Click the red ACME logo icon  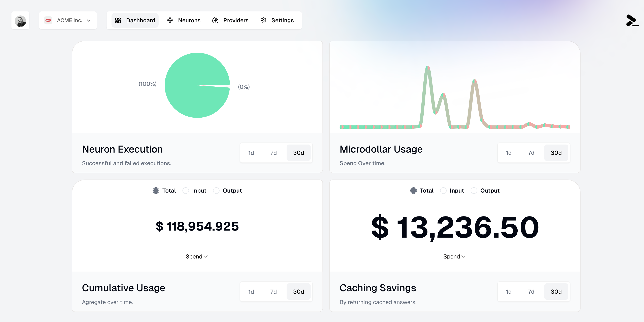tap(48, 21)
